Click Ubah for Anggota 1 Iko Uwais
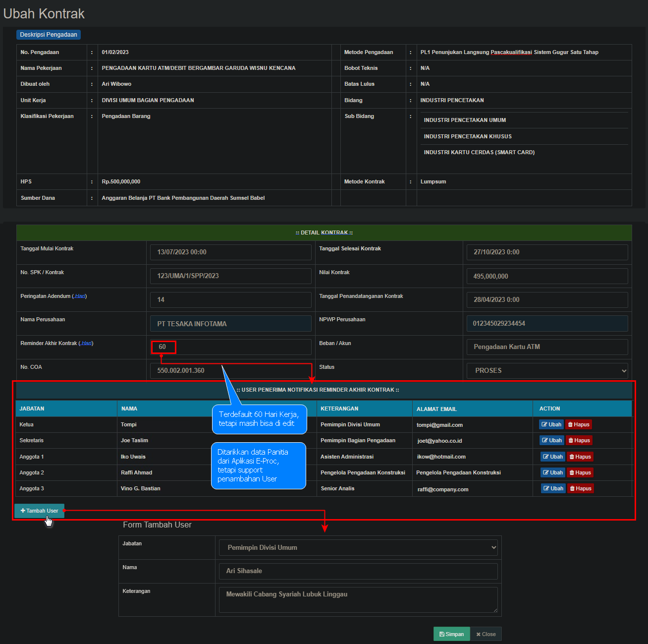 [x=552, y=457]
